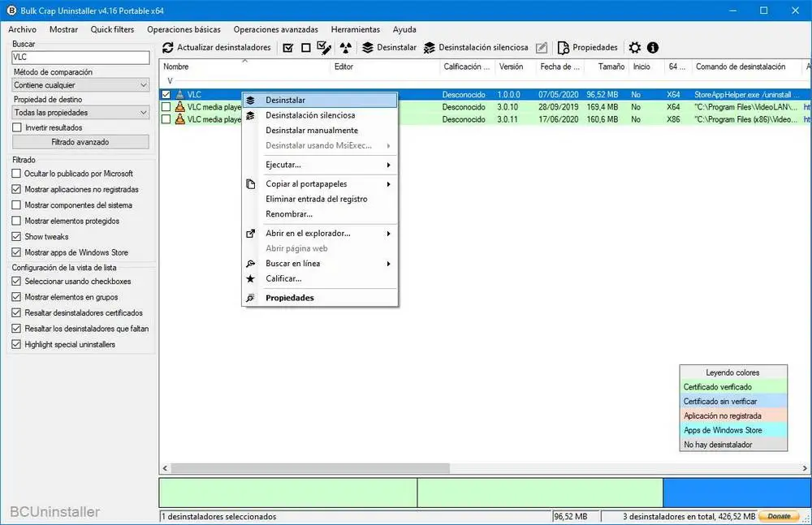Viewport: 812px width, 525px height.
Task: Click the Aplicación no registrada legend swatch
Action: click(x=733, y=415)
